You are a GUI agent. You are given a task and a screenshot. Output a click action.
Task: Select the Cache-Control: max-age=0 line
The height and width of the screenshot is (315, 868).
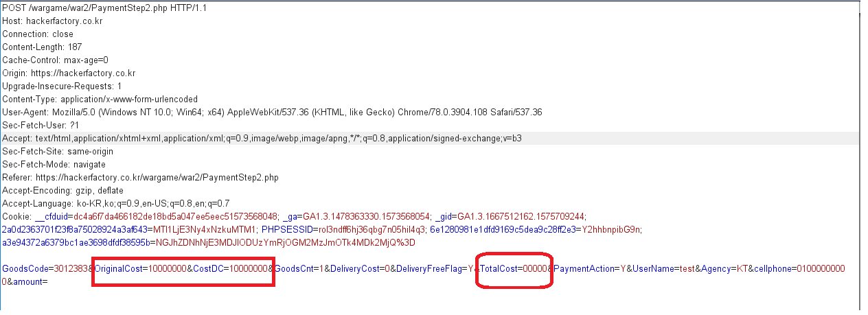(x=55, y=60)
